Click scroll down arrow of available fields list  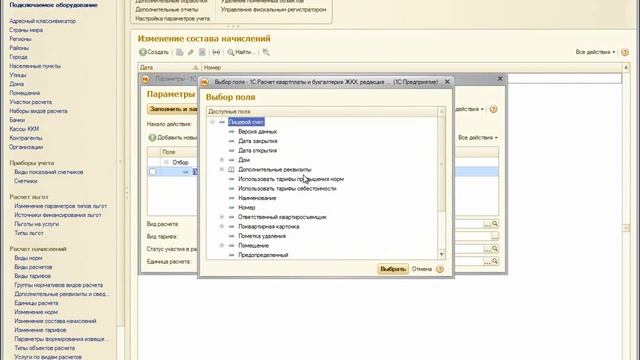[x=441, y=254]
